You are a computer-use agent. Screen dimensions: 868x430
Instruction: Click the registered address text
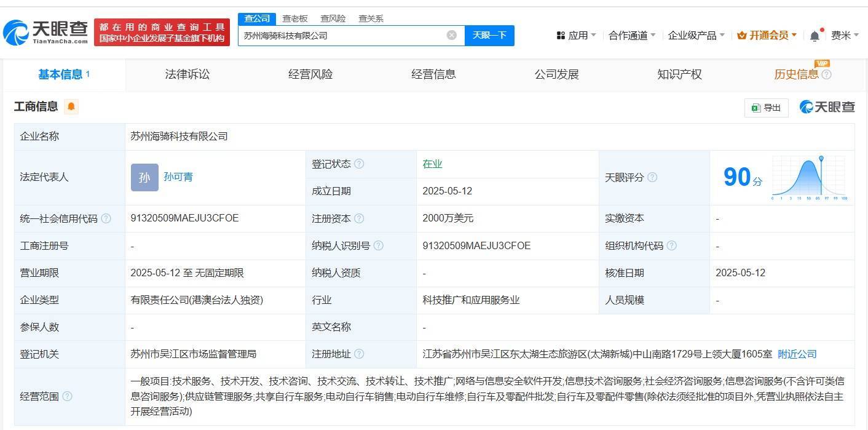[597, 354]
